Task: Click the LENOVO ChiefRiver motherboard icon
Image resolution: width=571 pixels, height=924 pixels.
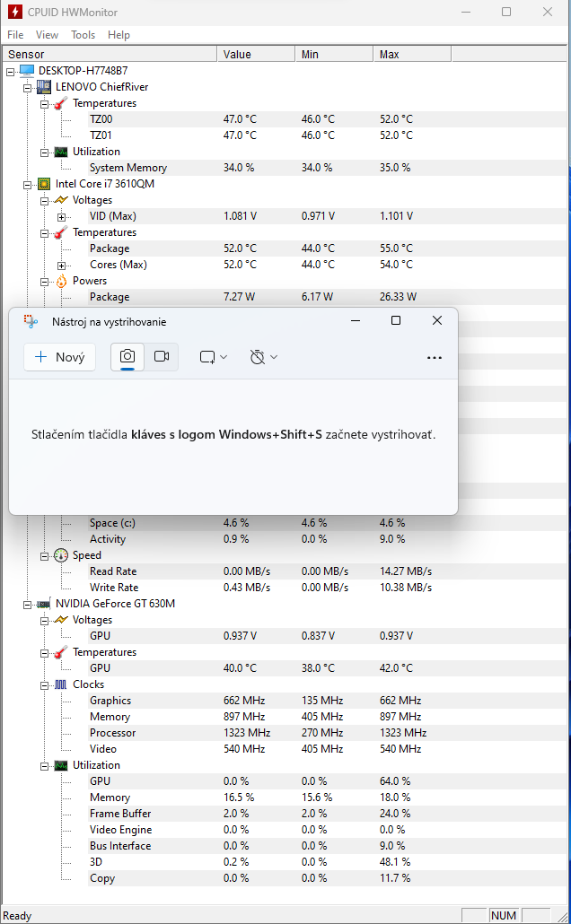Action: [x=44, y=87]
